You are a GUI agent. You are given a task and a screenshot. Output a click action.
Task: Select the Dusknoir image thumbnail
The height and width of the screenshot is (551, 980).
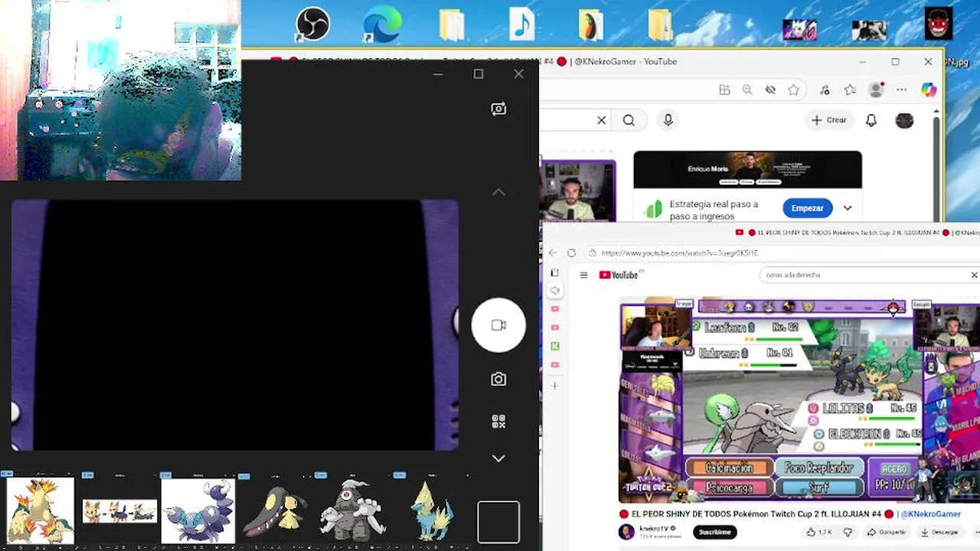353,510
